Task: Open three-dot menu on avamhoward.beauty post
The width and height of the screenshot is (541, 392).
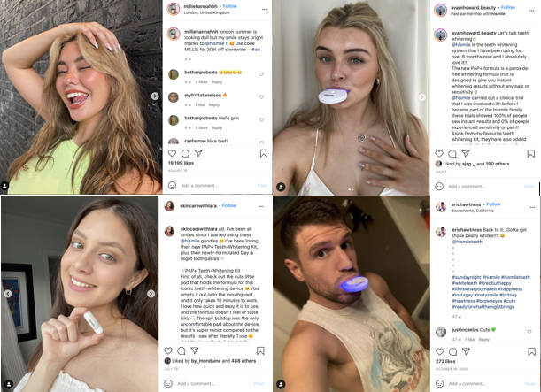Action: 531,11
